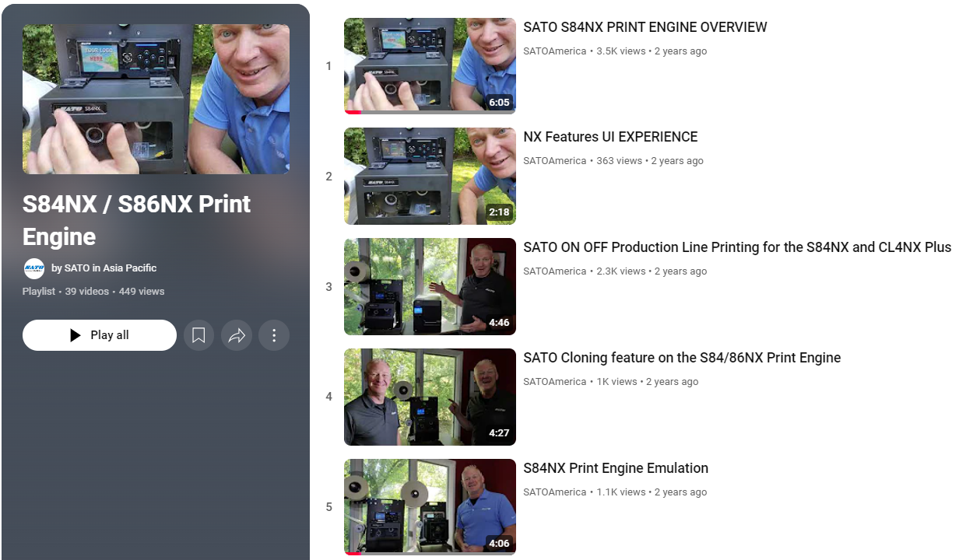Open the playlist three-dot options menu
This screenshot has width=959, height=560.
click(x=274, y=335)
